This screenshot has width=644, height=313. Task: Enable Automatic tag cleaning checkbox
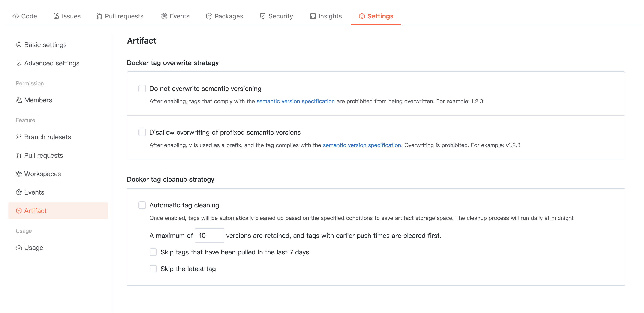click(142, 205)
